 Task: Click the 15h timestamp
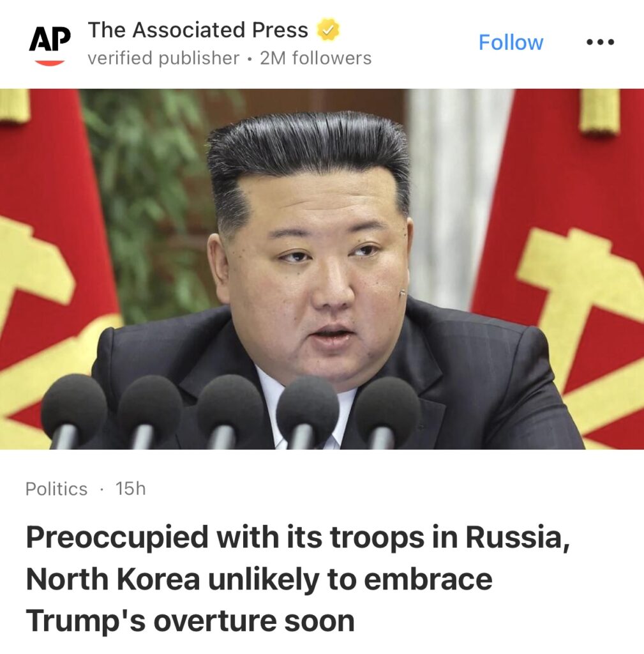[130, 489]
